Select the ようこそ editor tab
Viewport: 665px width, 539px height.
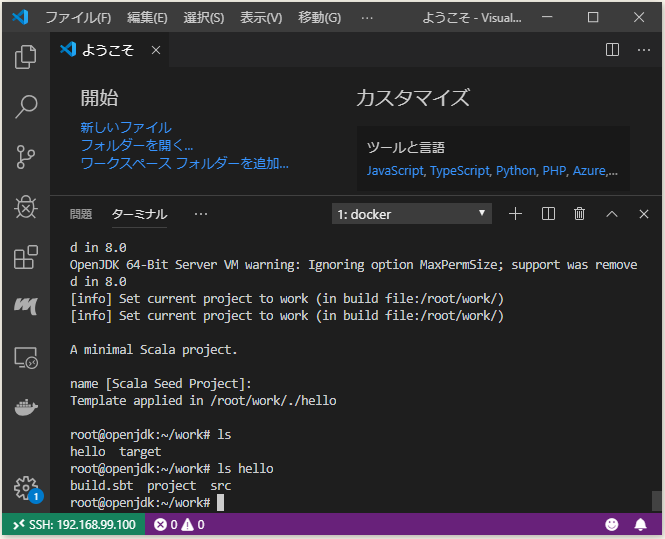pos(109,50)
